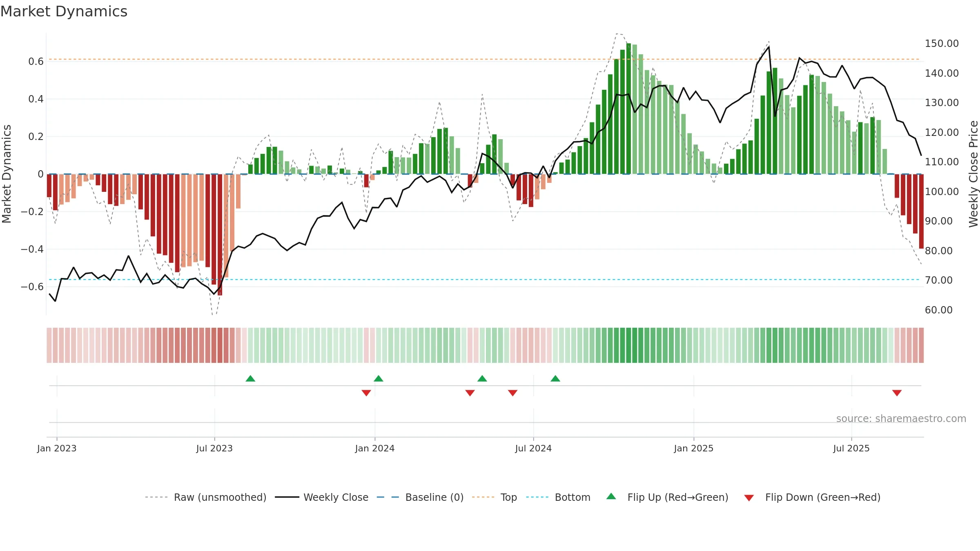
Task: Click the tallest dark green bar above the Top line
Action: coord(629,109)
